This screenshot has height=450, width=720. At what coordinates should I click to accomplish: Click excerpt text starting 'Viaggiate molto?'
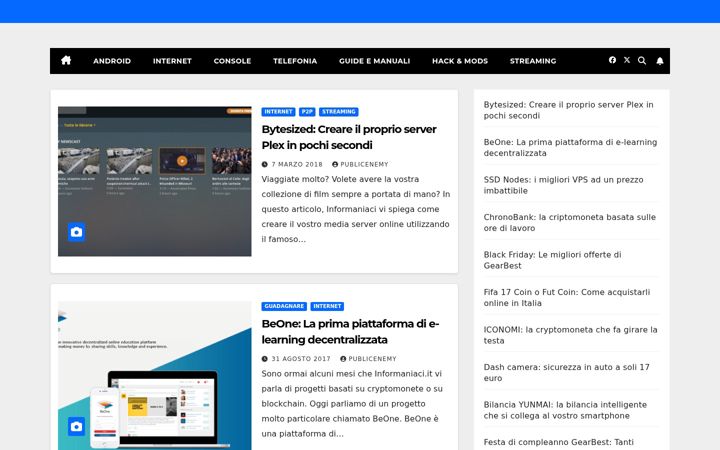(x=355, y=209)
